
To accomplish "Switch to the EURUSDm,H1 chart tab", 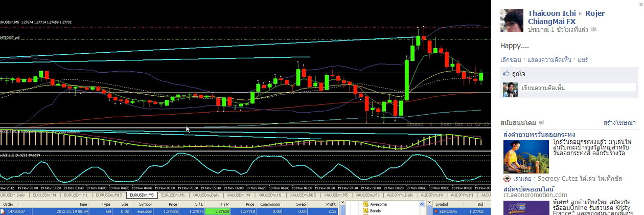I will tap(76, 195).
